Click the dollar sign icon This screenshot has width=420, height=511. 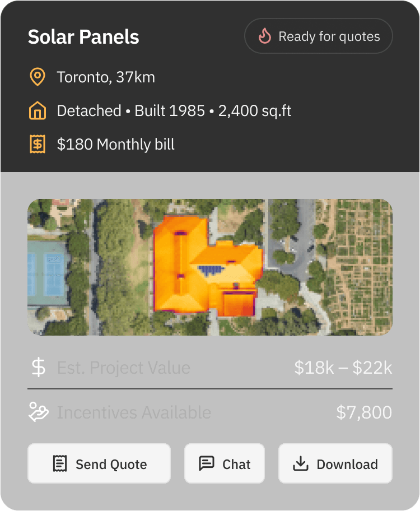(x=38, y=368)
